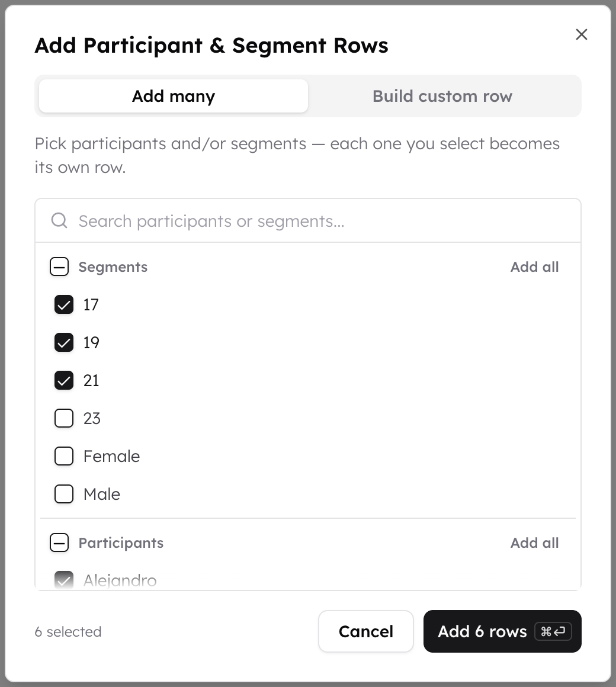Select the Female segment checkbox

(64, 456)
